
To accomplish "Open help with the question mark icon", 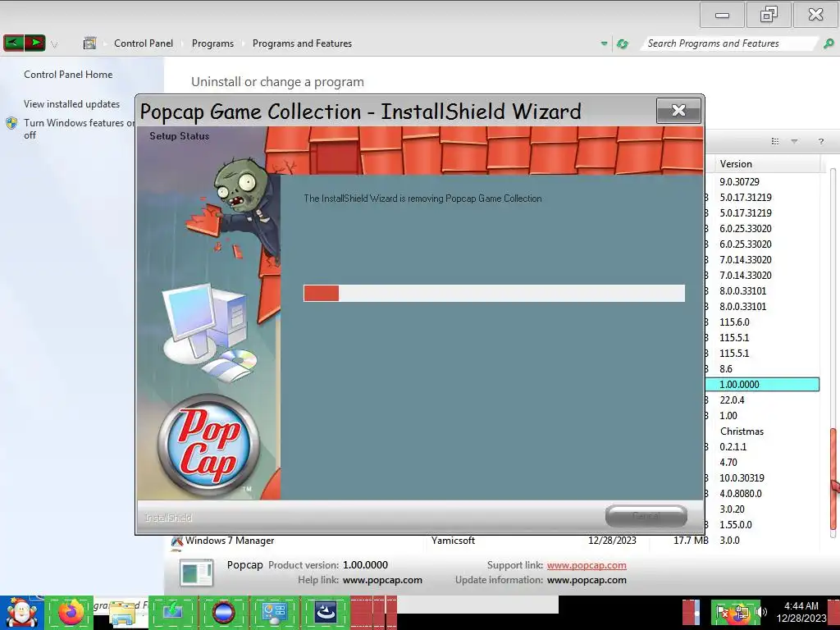I will 820,141.
